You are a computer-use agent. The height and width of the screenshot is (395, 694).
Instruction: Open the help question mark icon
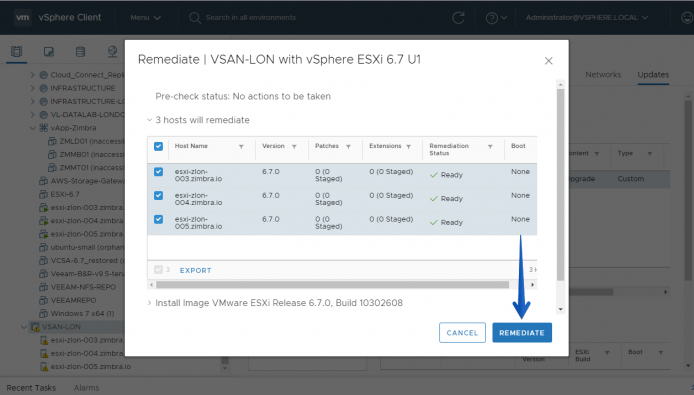[x=491, y=18]
